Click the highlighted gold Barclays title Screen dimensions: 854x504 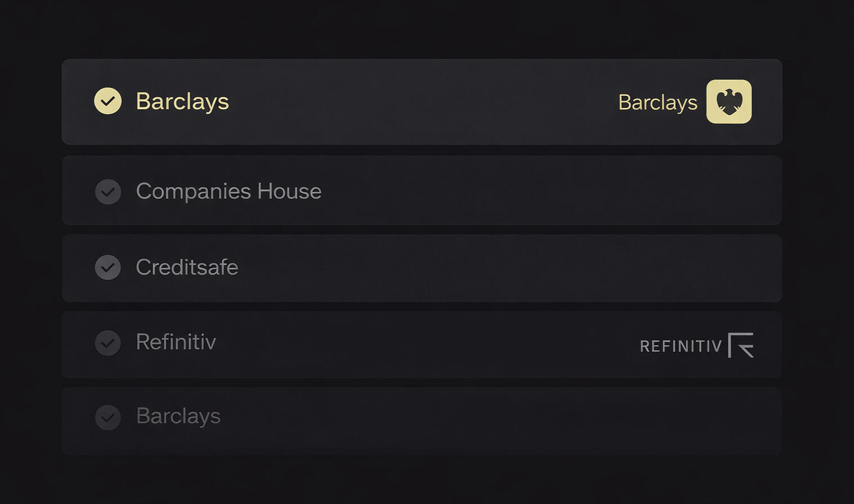(x=182, y=102)
